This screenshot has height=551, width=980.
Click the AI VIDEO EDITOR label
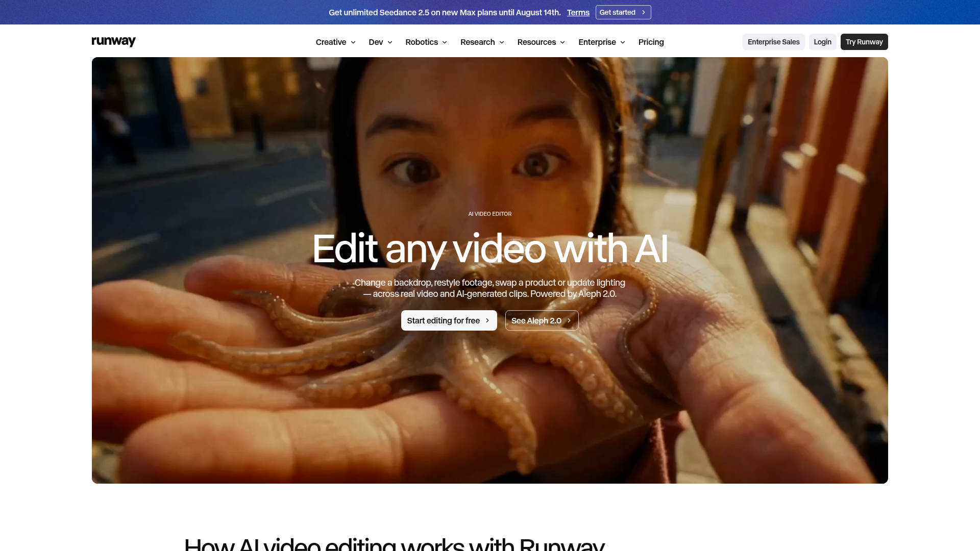click(490, 214)
